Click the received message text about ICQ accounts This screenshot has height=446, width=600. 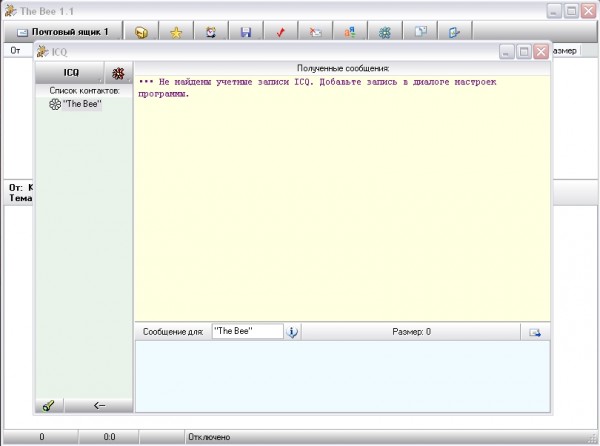pyautogui.click(x=317, y=88)
